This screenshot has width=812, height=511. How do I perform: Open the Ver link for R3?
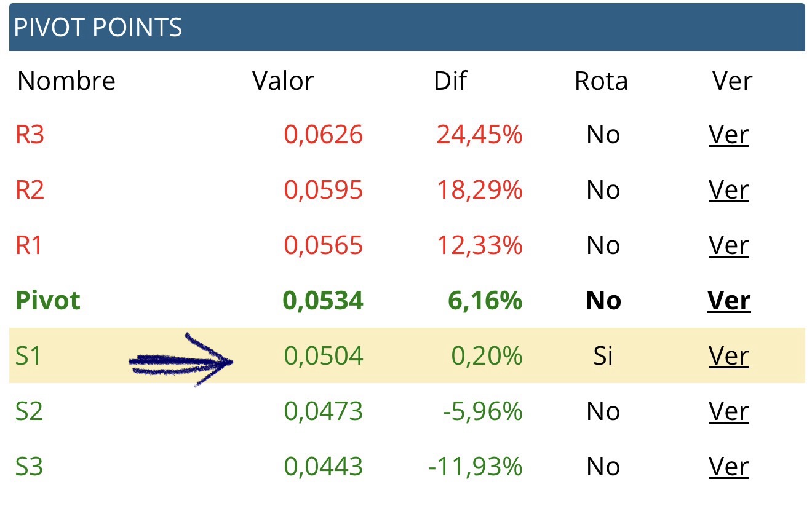click(x=729, y=135)
